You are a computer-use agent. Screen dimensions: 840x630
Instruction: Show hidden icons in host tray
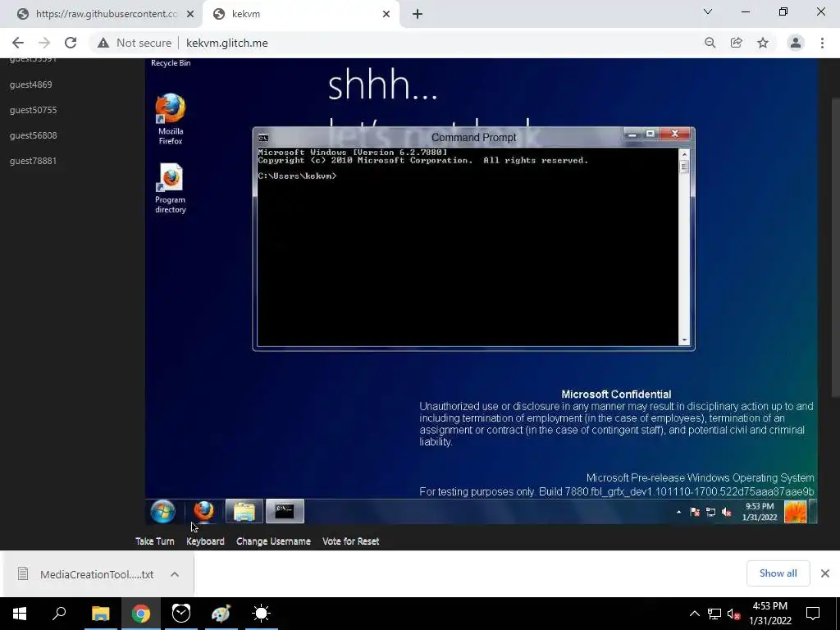[x=694, y=614]
